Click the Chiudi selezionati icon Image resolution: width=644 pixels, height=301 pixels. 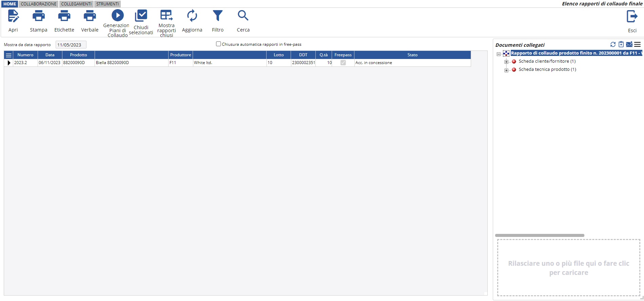tap(141, 16)
